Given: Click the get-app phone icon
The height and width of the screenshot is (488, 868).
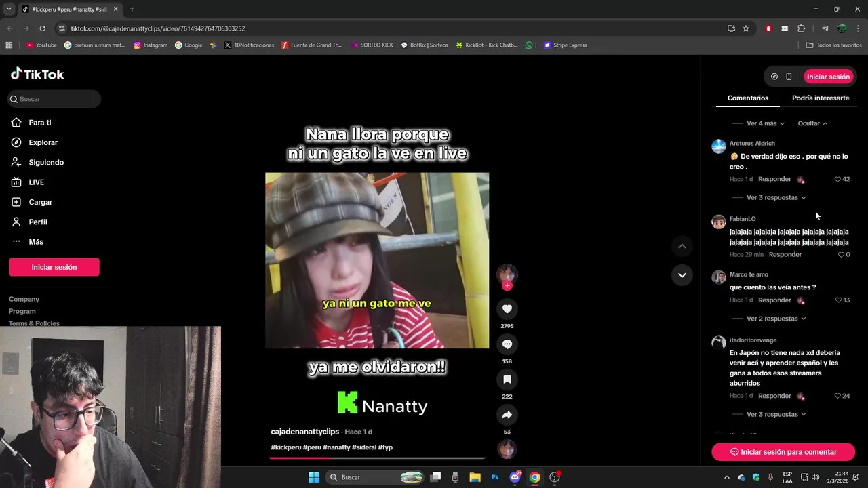Looking at the screenshot, I should point(789,77).
